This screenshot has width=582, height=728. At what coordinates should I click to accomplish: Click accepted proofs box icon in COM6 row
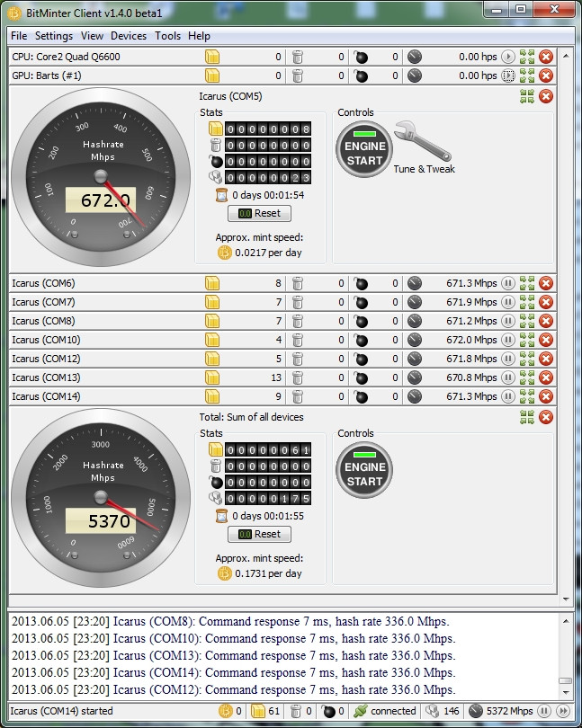click(212, 283)
